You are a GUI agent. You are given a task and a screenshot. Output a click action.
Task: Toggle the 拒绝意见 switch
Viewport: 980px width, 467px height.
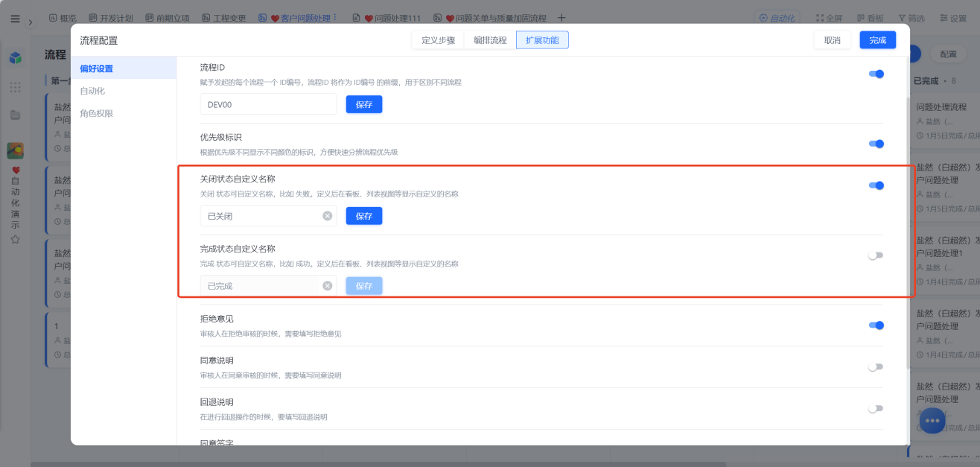876,325
